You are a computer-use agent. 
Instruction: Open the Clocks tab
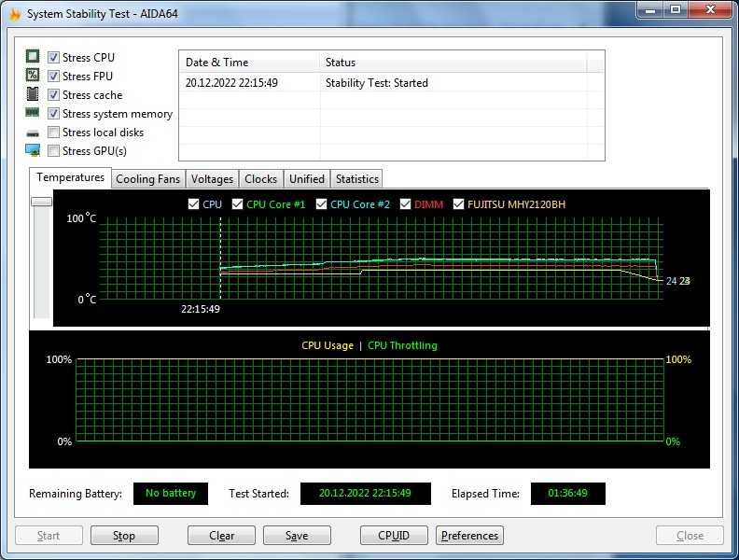260,179
